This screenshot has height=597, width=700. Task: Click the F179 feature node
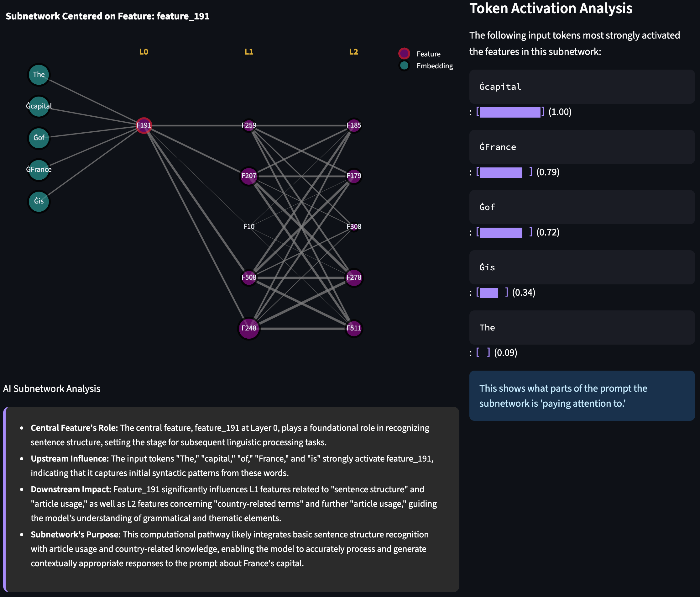[x=354, y=176]
